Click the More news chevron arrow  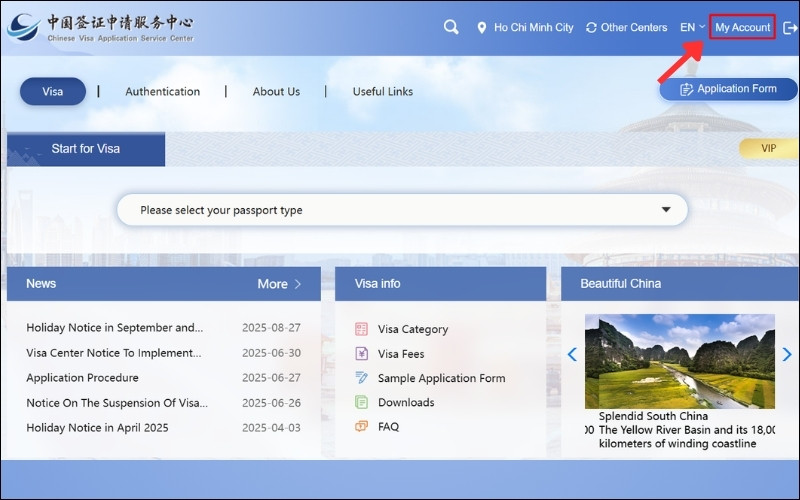[298, 284]
